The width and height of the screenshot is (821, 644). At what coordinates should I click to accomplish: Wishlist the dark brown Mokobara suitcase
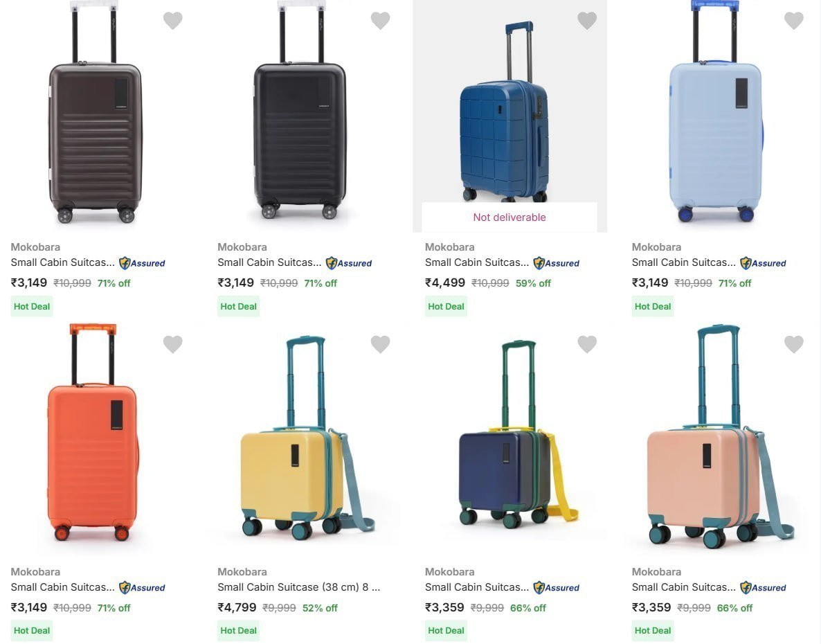172,21
